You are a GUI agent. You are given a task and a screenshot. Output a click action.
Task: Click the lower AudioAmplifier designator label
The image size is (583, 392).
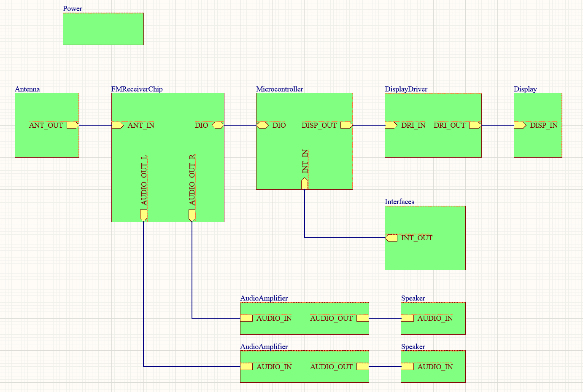(264, 346)
